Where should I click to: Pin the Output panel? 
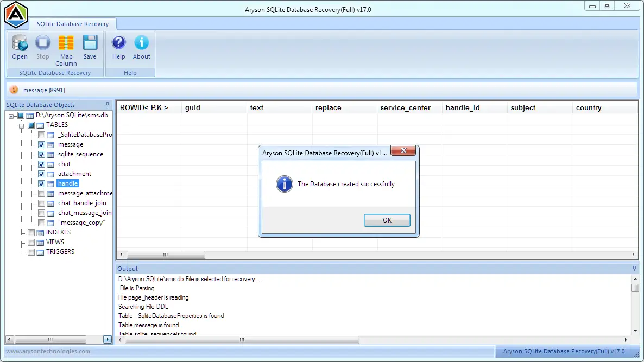click(x=634, y=269)
